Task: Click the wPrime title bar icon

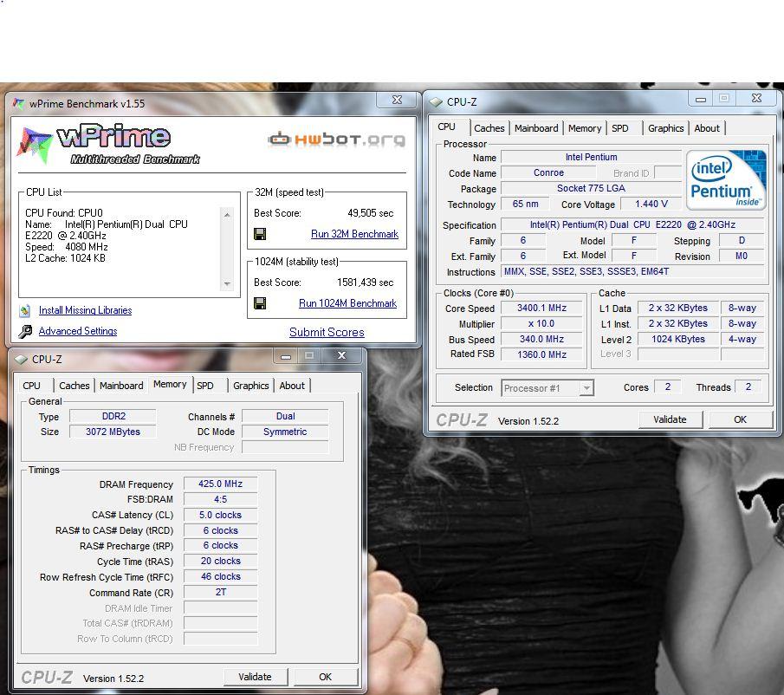Action: pyautogui.click(x=18, y=103)
